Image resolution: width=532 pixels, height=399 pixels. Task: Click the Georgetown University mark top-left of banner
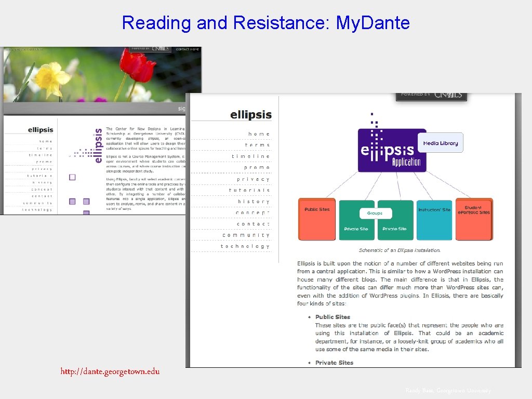[x=24, y=49]
